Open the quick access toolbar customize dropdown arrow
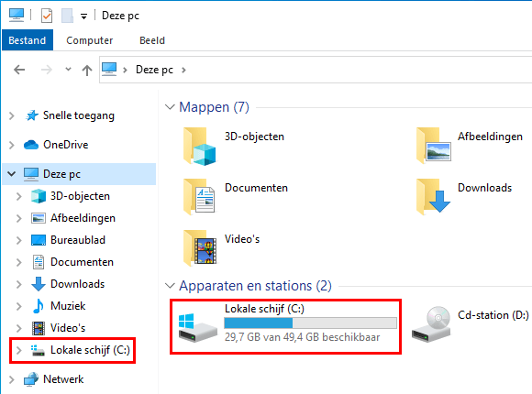 [83, 16]
